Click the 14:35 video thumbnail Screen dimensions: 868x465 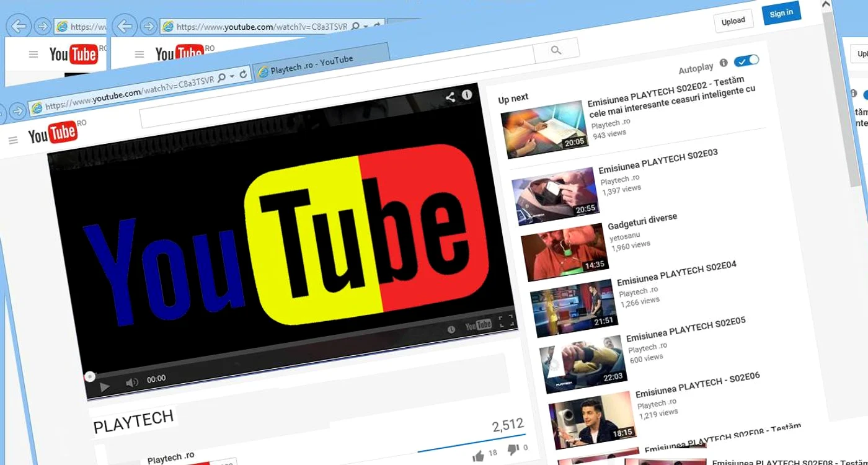click(x=564, y=252)
